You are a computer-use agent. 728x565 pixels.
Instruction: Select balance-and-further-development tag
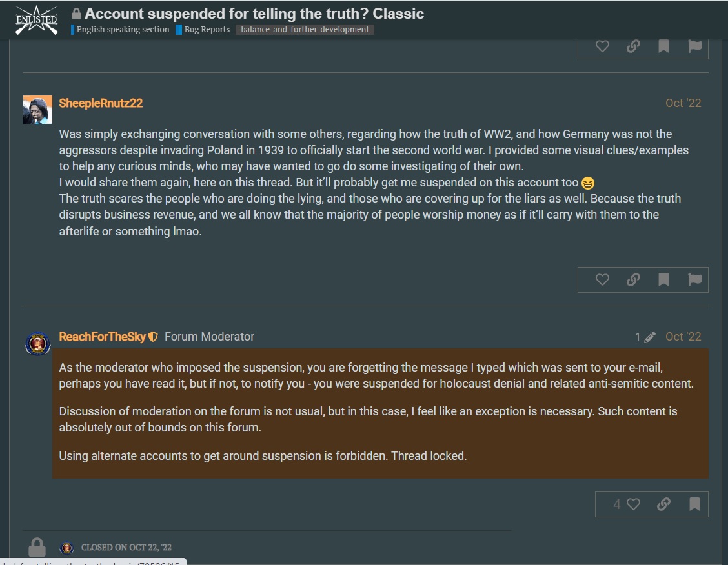click(x=305, y=29)
